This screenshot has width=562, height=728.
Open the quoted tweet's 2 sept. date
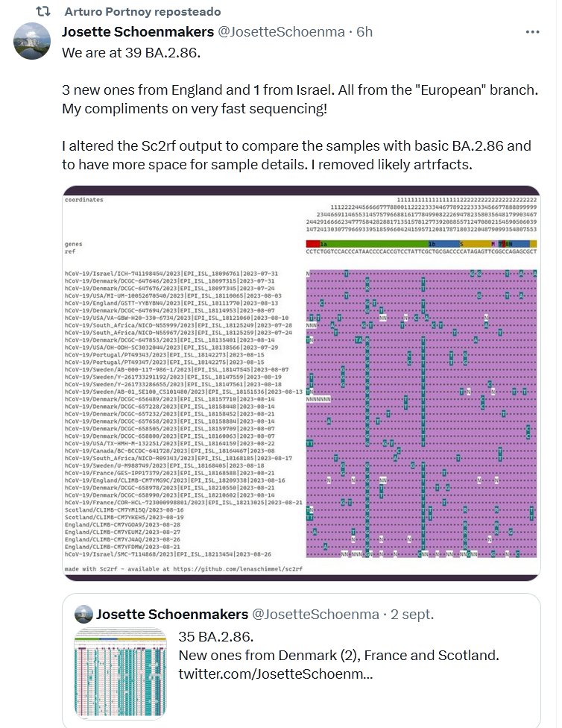[x=412, y=615]
